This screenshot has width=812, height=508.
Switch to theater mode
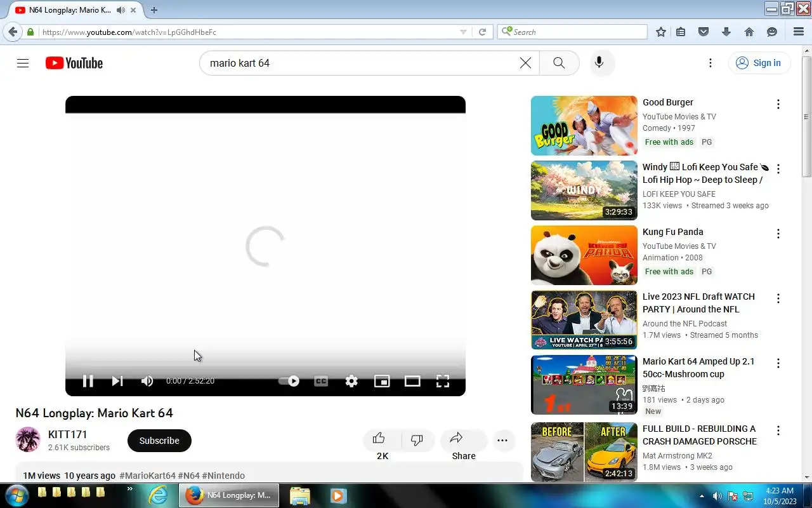(x=412, y=381)
